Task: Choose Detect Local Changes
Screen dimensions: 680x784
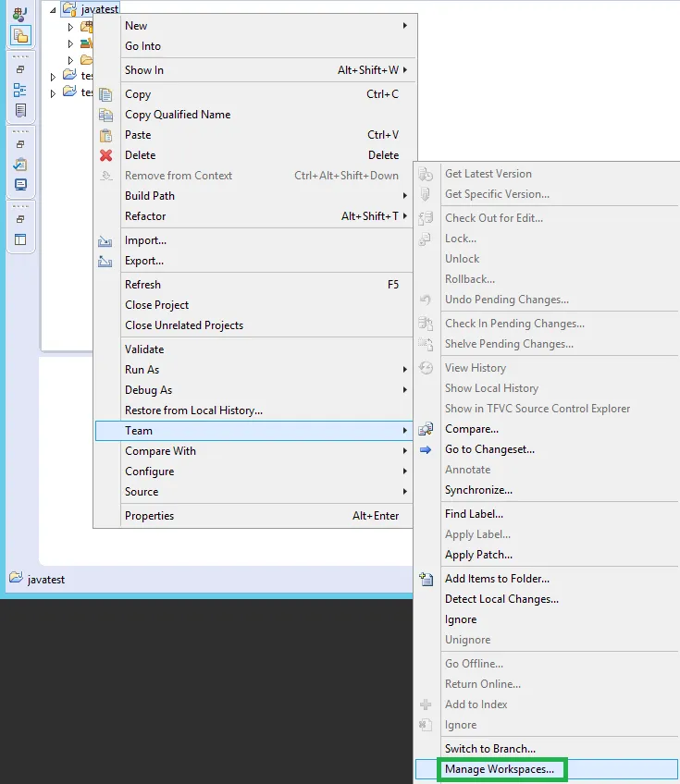Action: [x=547, y=599]
